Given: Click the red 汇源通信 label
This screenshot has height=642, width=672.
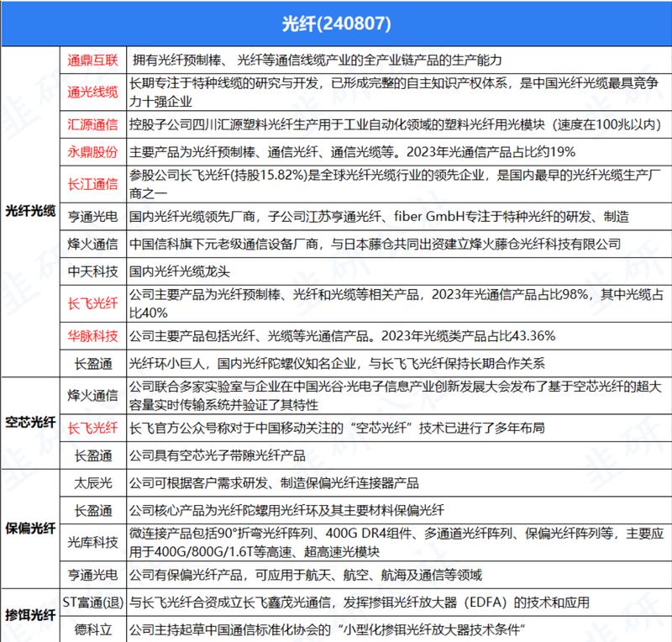Looking at the screenshot, I should pyautogui.click(x=92, y=124).
